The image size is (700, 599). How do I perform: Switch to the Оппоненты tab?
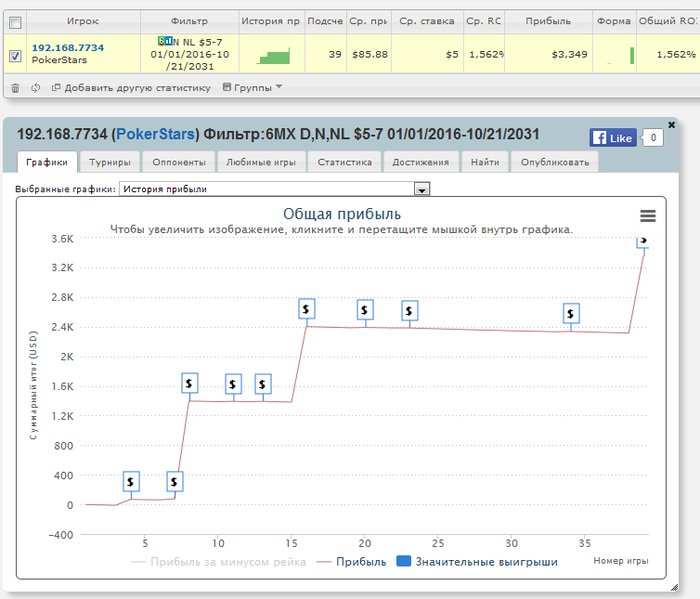click(179, 162)
